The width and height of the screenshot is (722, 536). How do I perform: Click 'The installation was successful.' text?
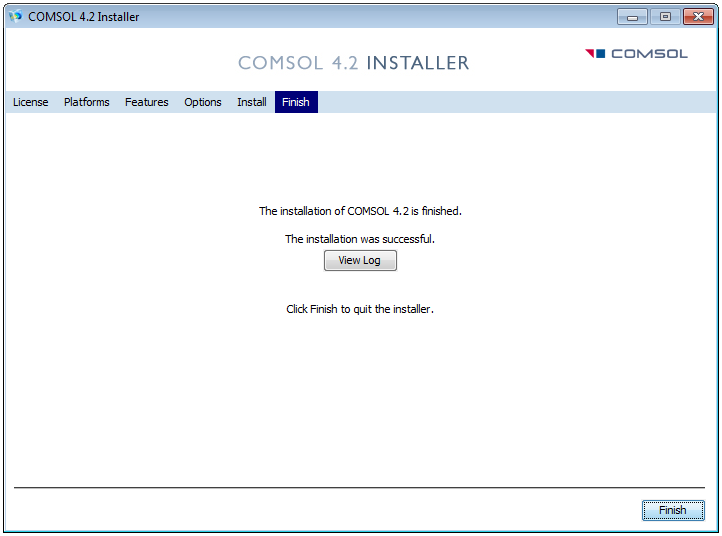click(360, 239)
